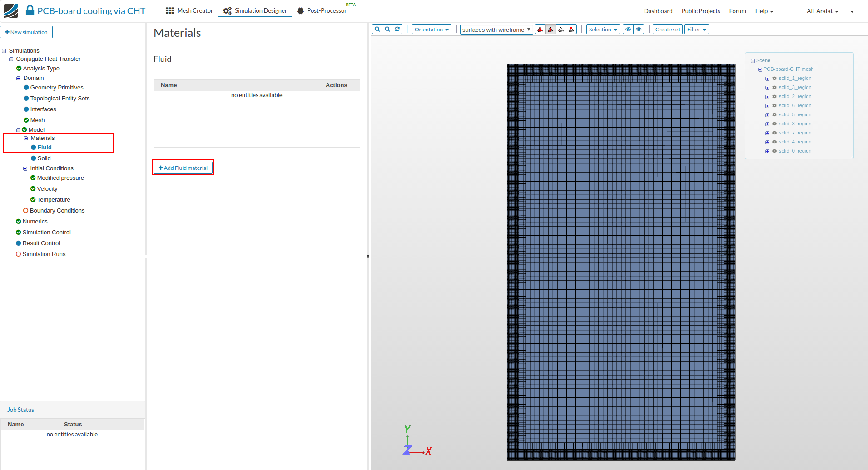Image resolution: width=868 pixels, height=470 pixels.
Task: Select Modified pressure in the tree
Action: pos(60,178)
